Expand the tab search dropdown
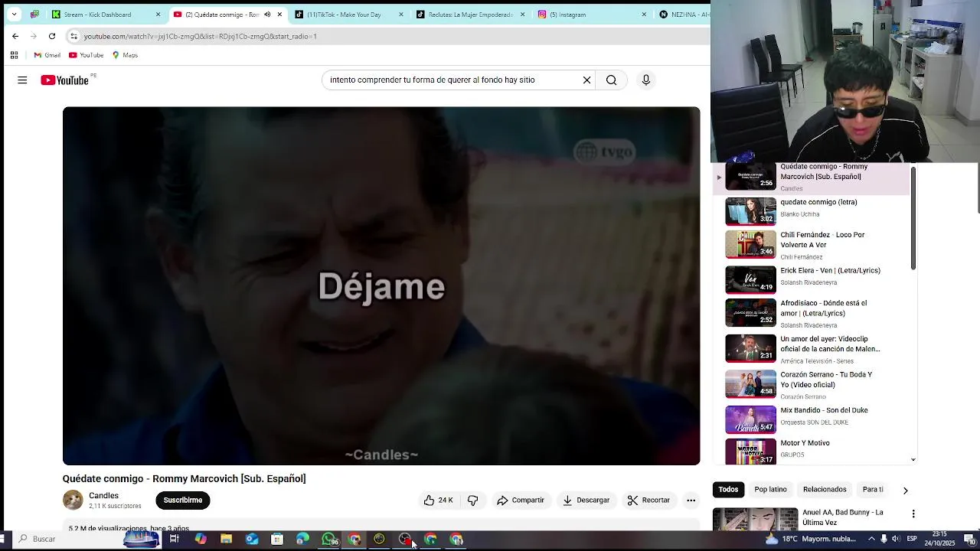This screenshot has height=551, width=980. click(x=14, y=15)
